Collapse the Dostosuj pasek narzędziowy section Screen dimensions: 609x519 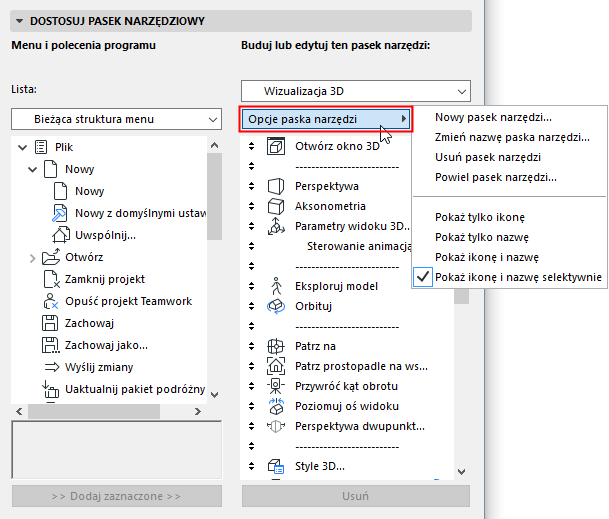tap(19, 21)
